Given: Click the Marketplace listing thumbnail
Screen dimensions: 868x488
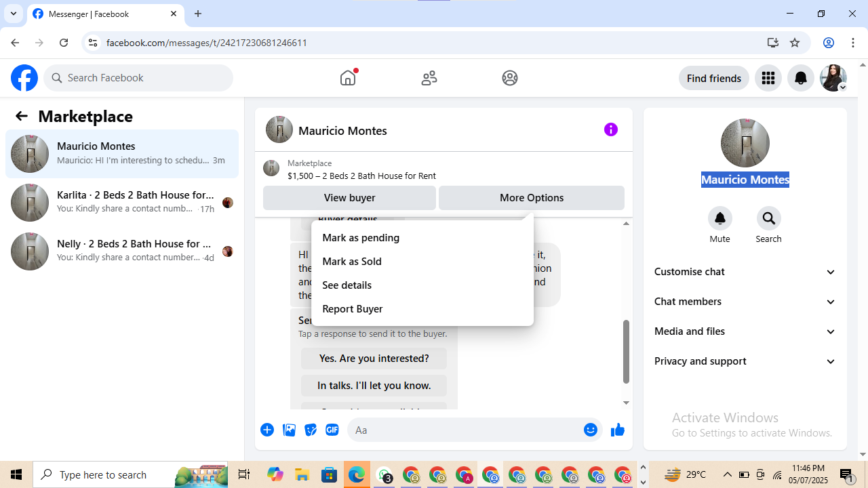Looking at the screenshot, I should (271, 168).
